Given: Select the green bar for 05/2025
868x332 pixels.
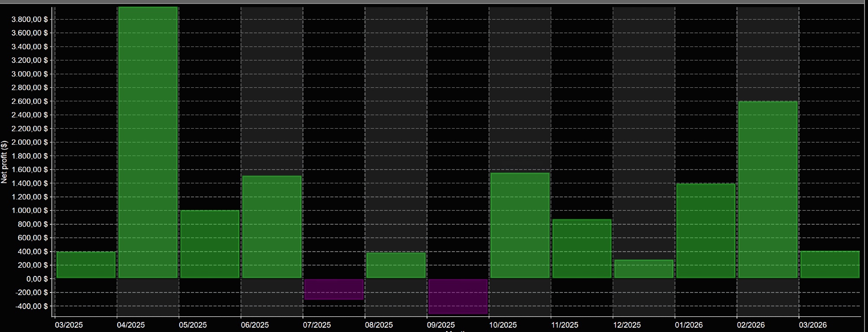Looking at the screenshot, I should click(210, 244).
